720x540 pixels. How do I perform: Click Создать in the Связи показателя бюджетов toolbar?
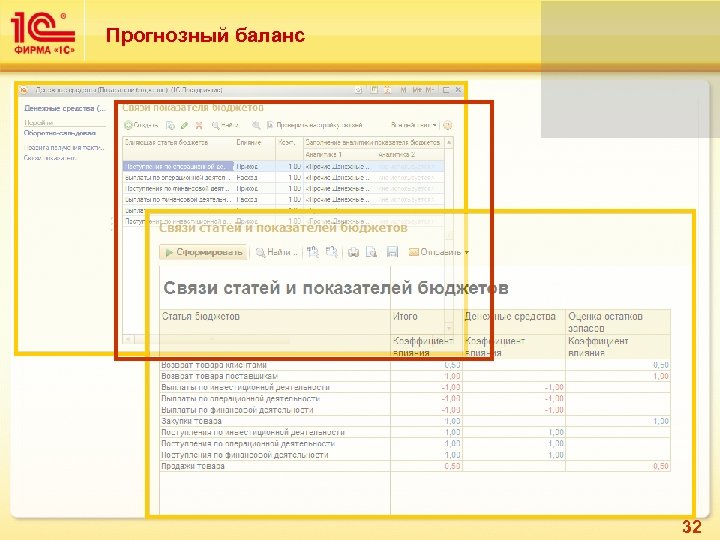(141, 125)
